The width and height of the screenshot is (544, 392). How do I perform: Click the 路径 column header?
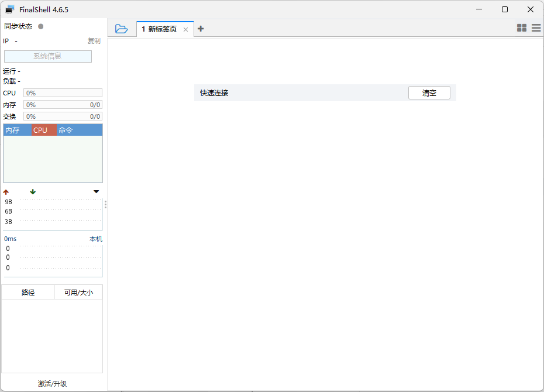pyautogui.click(x=28, y=293)
